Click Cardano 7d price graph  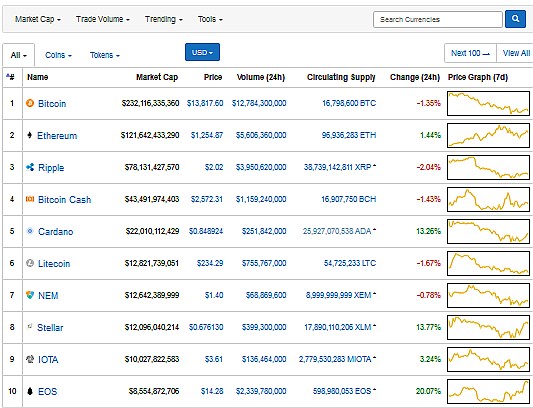point(488,231)
